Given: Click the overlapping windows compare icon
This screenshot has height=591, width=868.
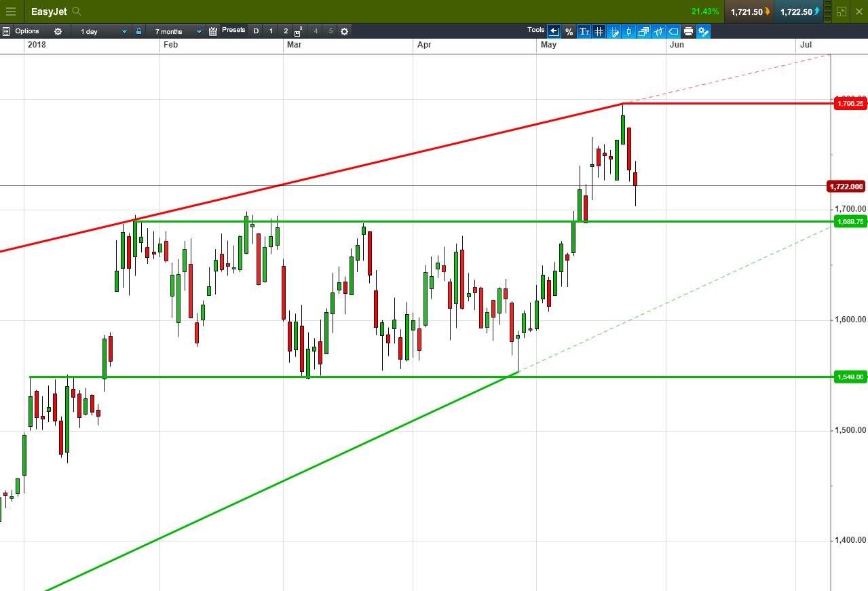Looking at the screenshot, I should point(643,31).
